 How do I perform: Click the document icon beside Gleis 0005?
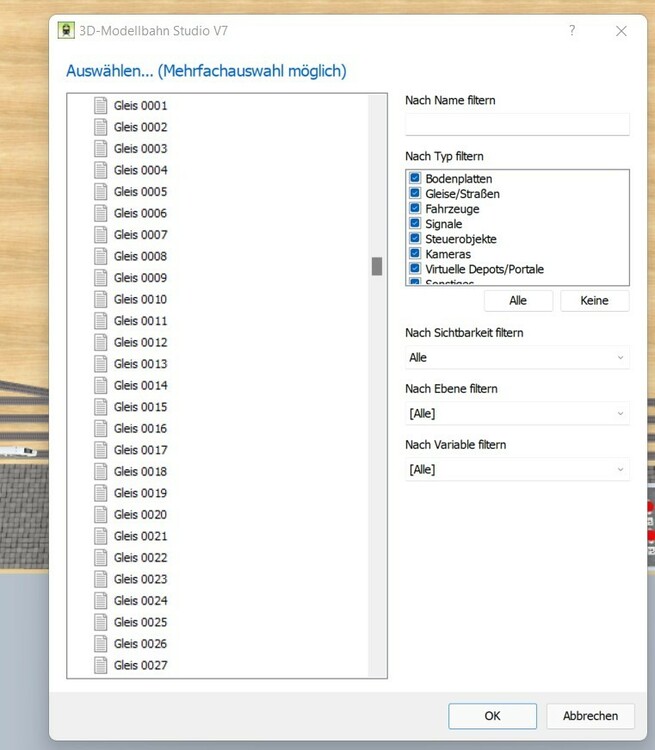[x=100, y=192]
